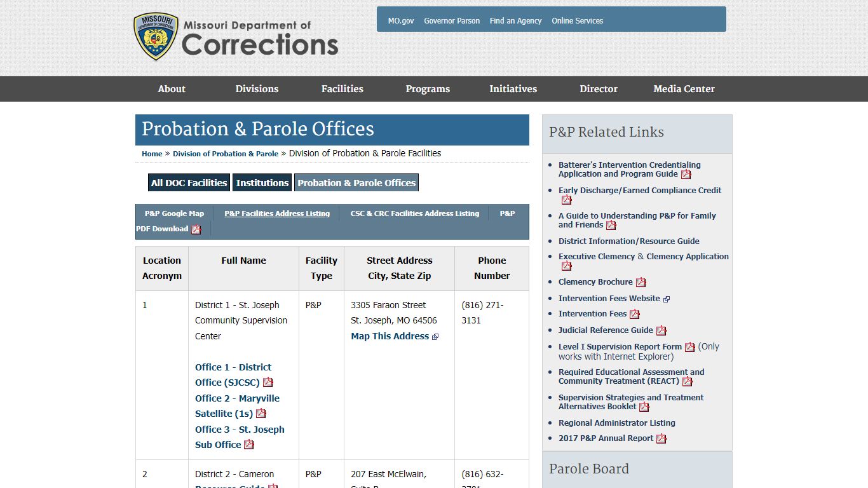Select the All DOC Facilities tab

point(189,182)
